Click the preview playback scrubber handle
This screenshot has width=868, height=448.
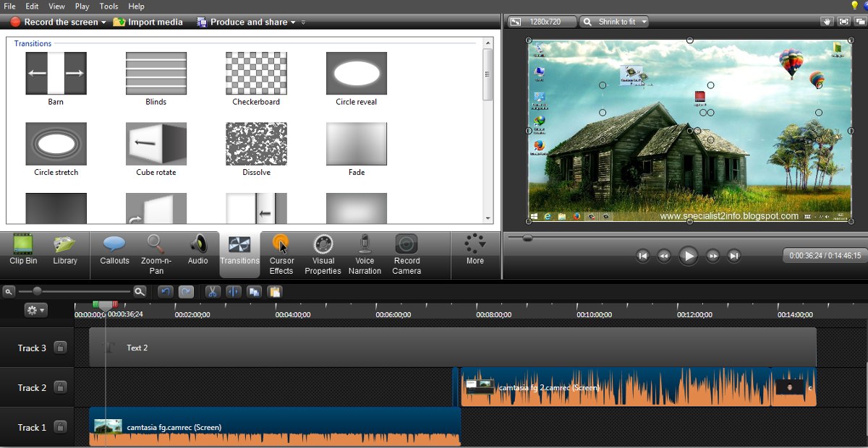tap(527, 237)
